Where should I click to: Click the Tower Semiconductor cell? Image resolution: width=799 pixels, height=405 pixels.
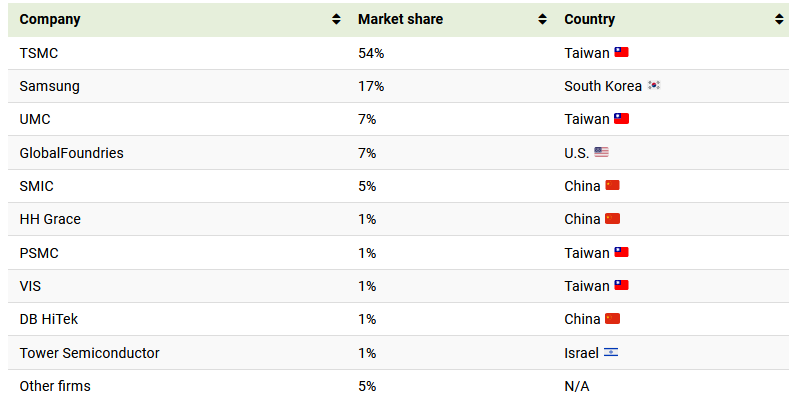pos(89,353)
